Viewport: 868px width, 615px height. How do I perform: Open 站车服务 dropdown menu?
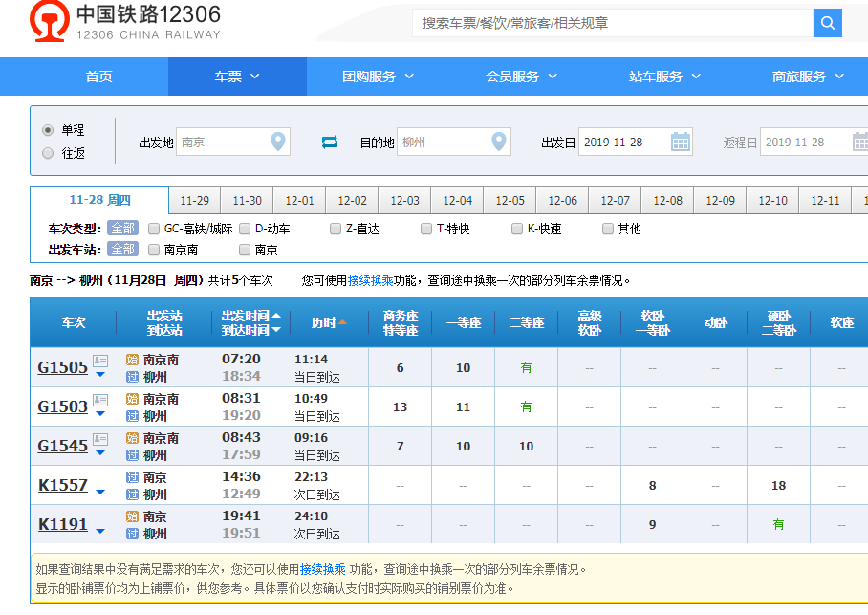coord(664,77)
